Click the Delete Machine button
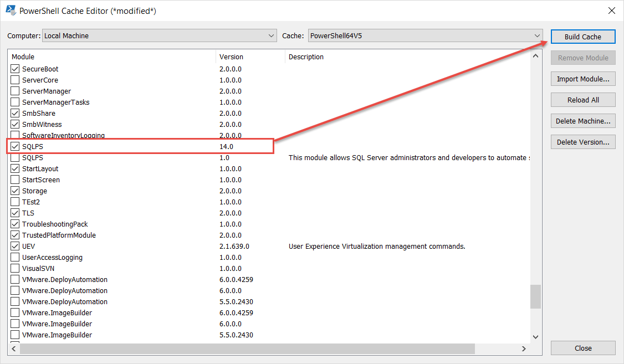 point(583,121)
